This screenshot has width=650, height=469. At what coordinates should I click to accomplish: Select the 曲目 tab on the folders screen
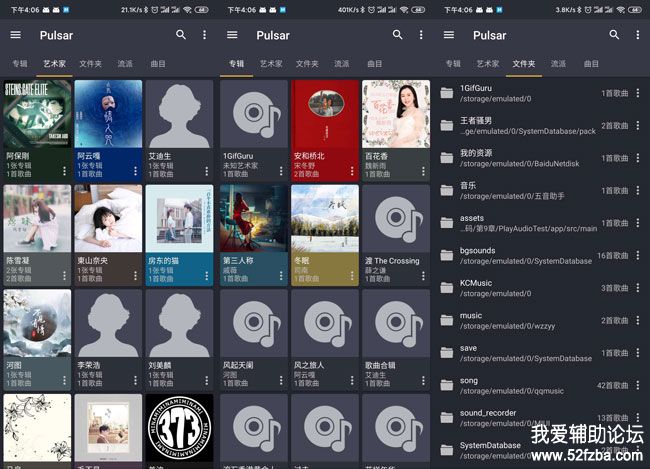pyautogui.click(x=591, y=64)
